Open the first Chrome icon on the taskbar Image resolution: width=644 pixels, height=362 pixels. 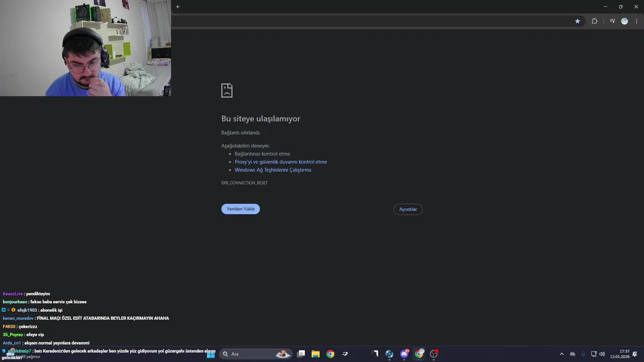tap(330, 354)
